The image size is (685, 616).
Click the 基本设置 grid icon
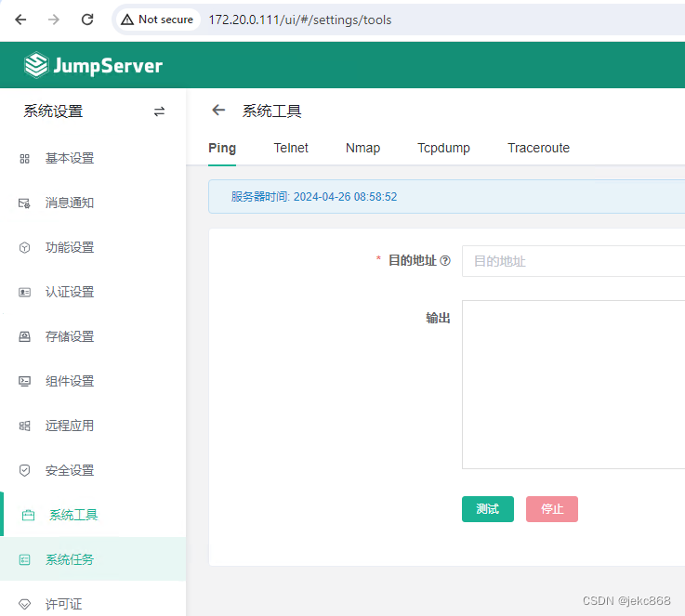tap(24, 159)
